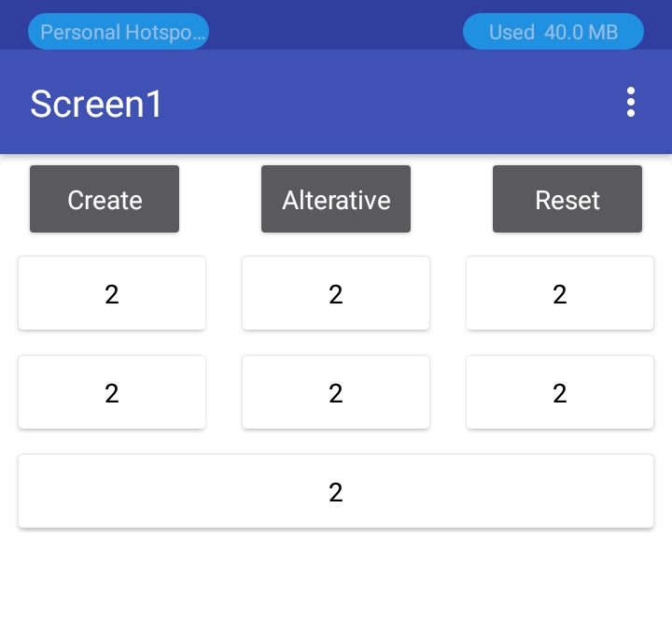Tap the Used label in data pill
Viewport: 672px width, 635px height.
(x=511, y=32)
